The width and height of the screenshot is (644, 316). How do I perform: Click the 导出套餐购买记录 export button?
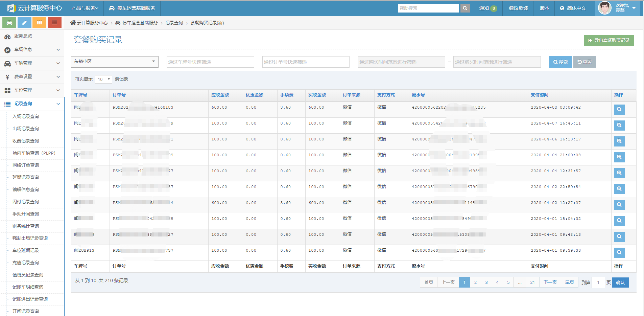[609, 40]
